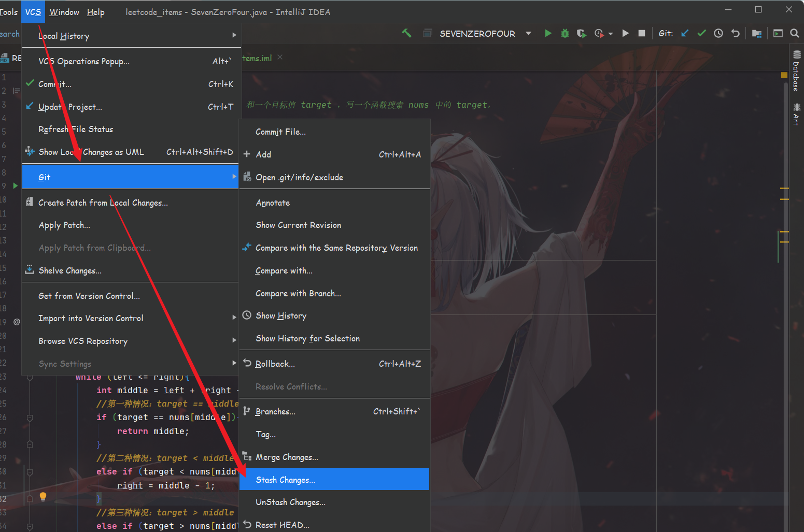
Task: Choose VCS Operations Popup...
Action: click(130, 61)
